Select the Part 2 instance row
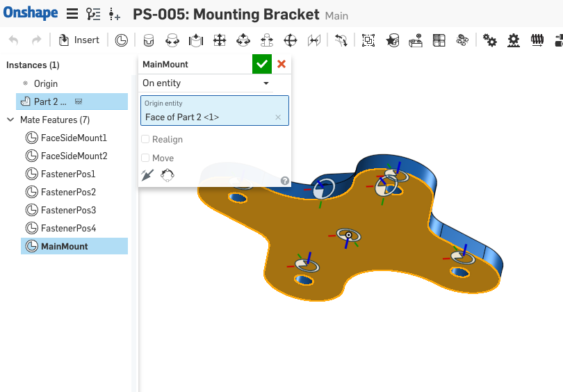The width and height of the screenshot is (563, 392). (x=72, y=101)
